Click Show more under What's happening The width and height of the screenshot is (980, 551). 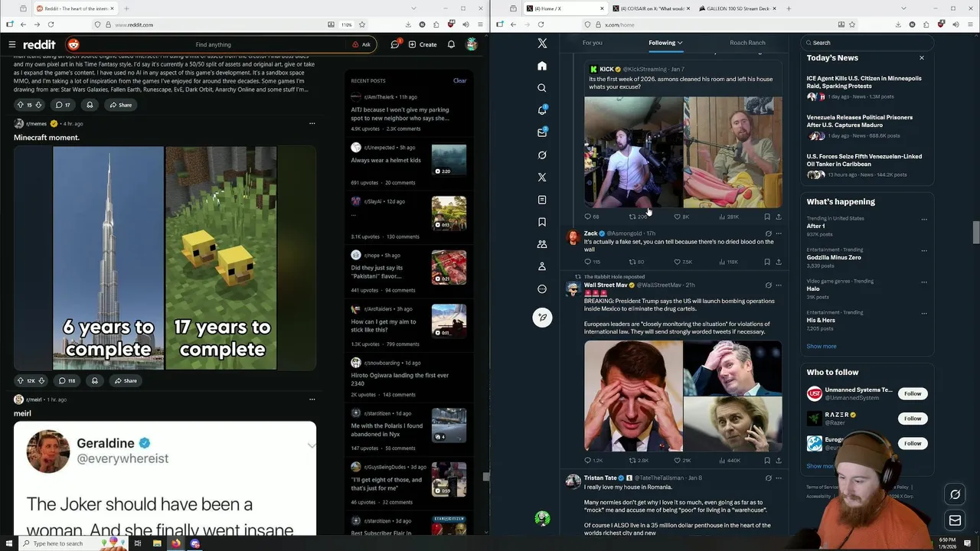[821, 346]
